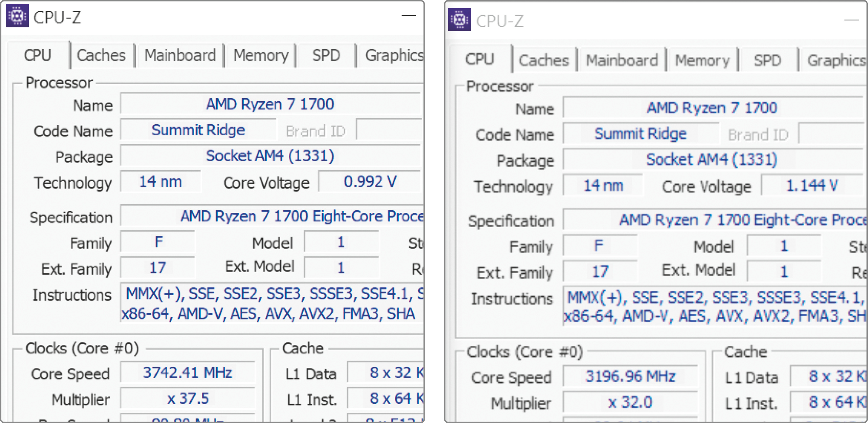Open Graphics tab in left window
The image size is (868, 423).
coord(394,55)
